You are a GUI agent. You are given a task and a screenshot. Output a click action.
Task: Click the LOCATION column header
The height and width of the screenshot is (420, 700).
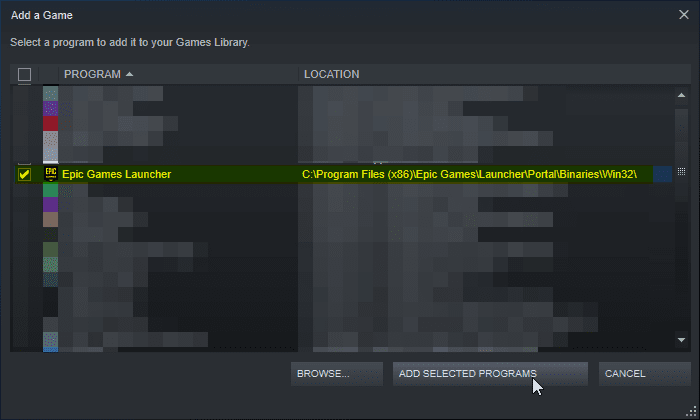(x=331, y=74)
